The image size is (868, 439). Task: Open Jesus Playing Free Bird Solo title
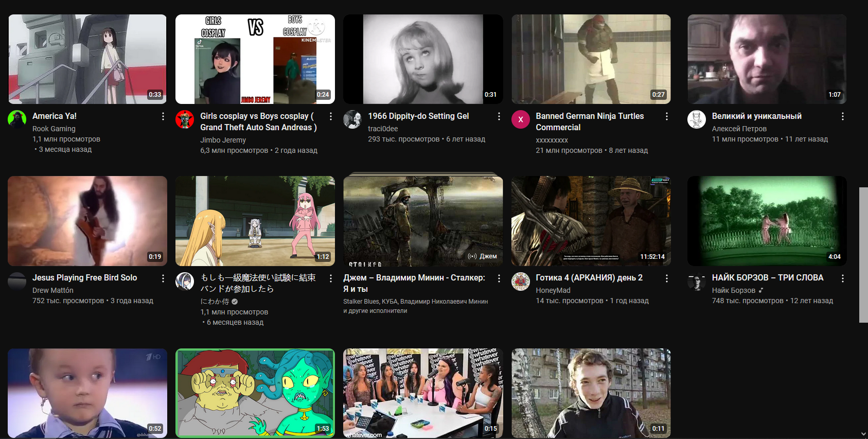84,278
